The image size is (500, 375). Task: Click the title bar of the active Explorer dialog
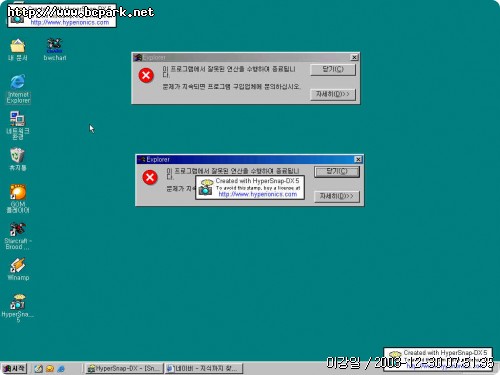[x=250, y=159]
